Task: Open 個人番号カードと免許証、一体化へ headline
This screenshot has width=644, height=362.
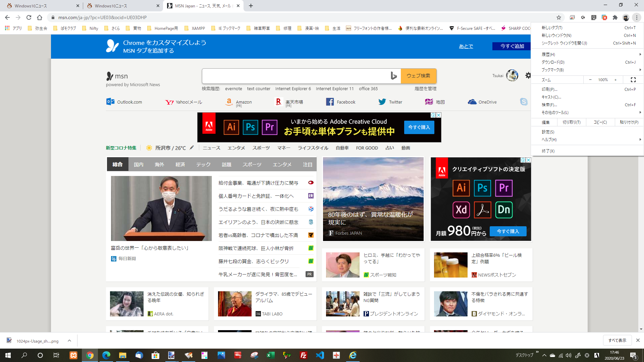Action: coord(256,196)
